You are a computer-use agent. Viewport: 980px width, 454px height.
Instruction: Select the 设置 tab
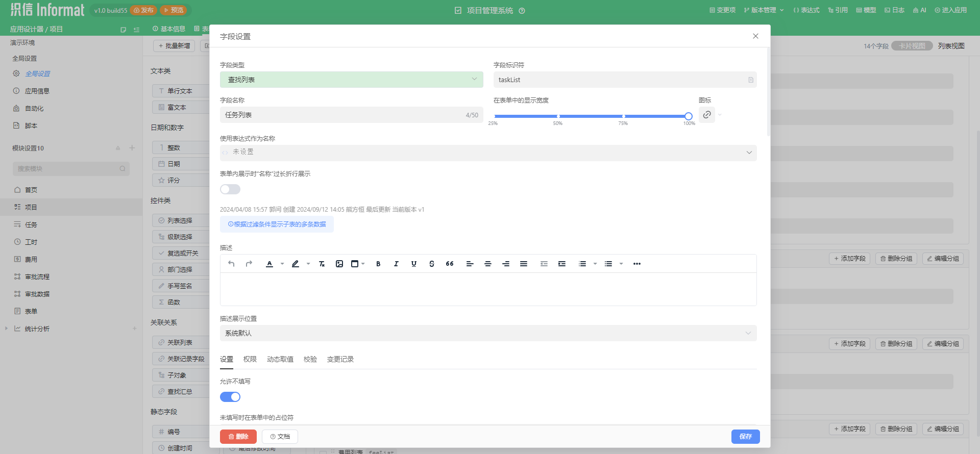(x=227, y=359)
